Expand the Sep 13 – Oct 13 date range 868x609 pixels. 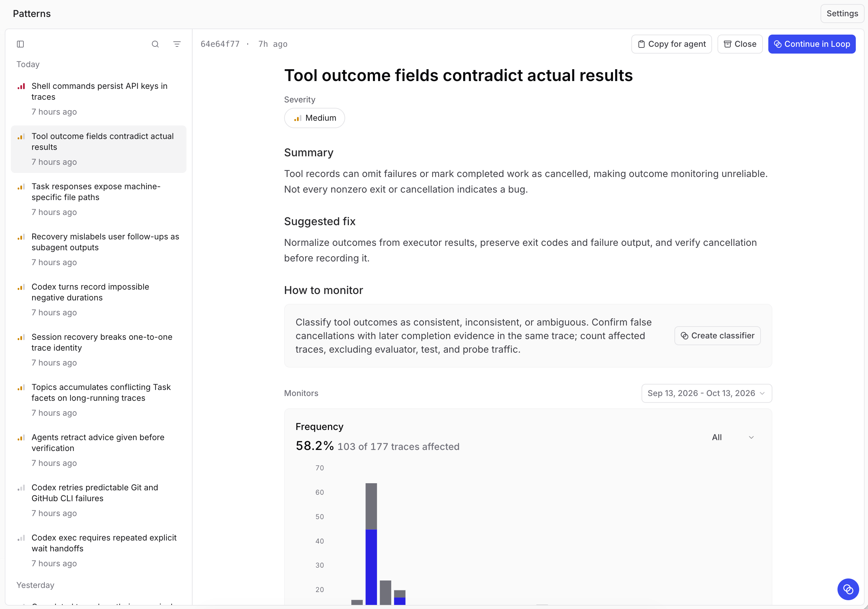tap(706, 393)
